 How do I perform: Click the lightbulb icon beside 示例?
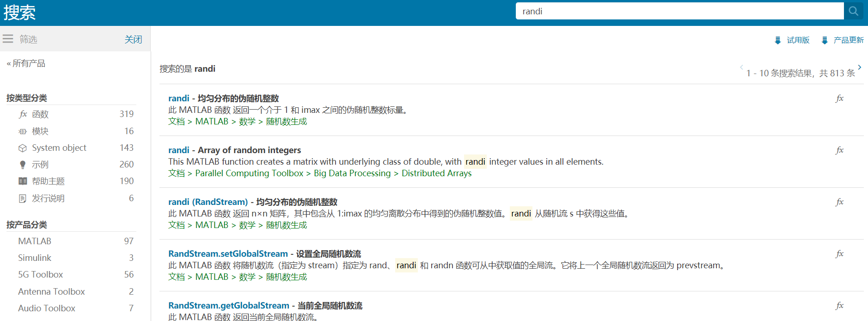coord(23,165)
